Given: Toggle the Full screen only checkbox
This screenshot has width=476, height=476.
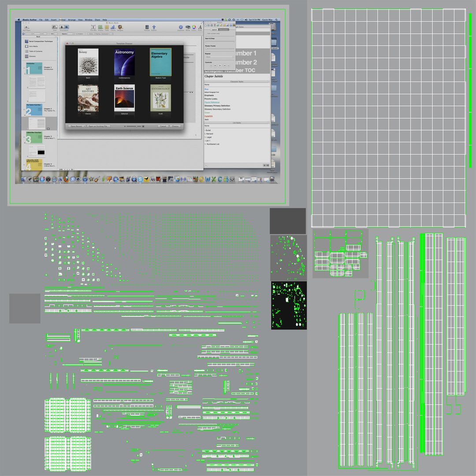Looking at the screenshot, I should click(x=206, y=33).
